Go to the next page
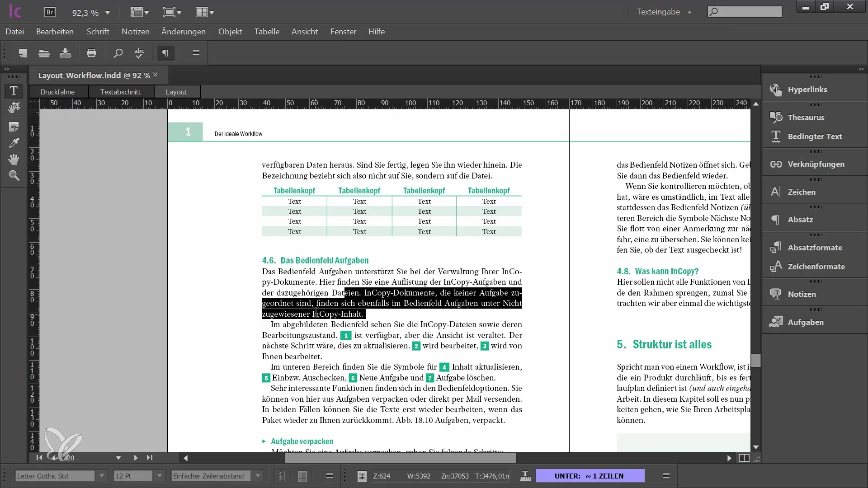The width and height of the screenshot is (868, 488). coord(136,458)
